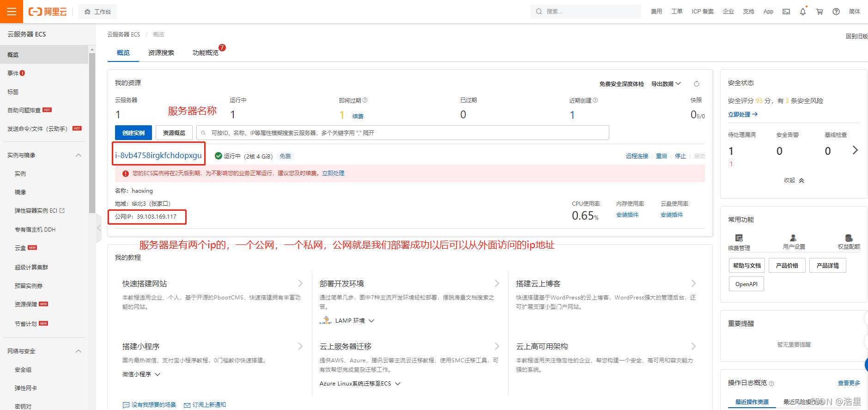This screenshot has width=868, height=410.
Task: Open the 导出数据 dropdown
Action: tap(666, 84)
